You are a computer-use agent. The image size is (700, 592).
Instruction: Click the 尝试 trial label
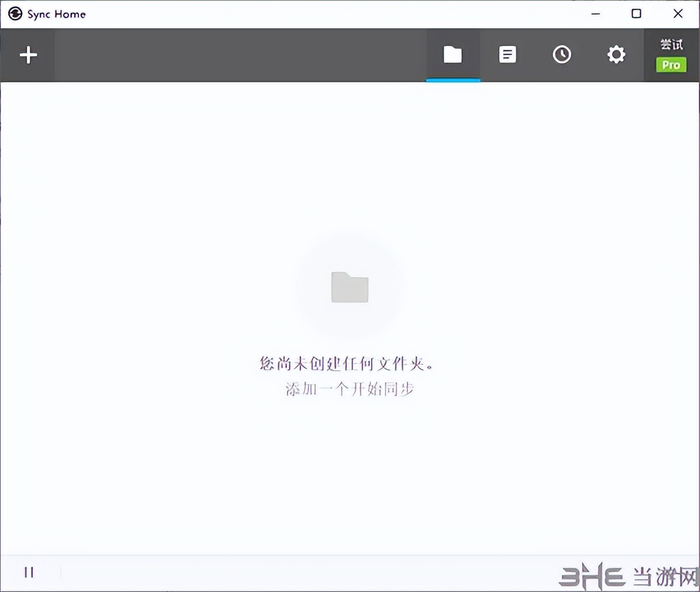click(670, 44)
